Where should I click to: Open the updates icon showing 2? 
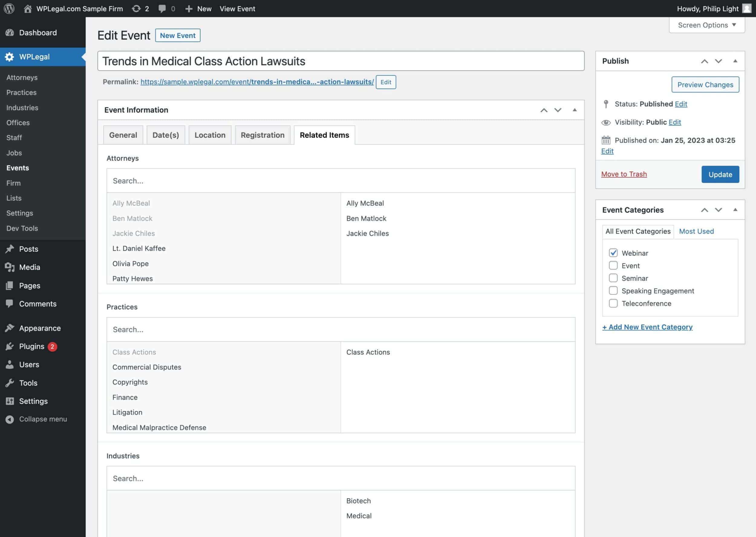point(136,8)
